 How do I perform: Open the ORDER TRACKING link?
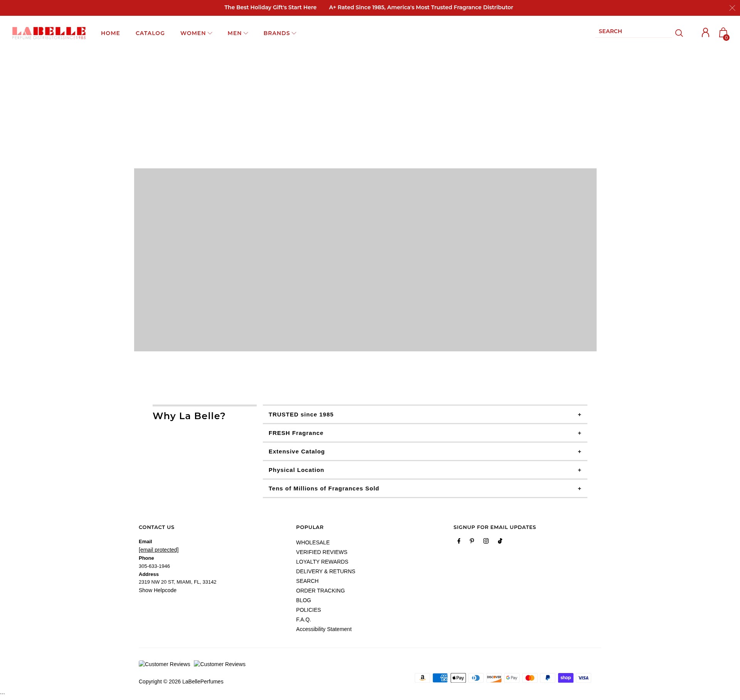(320, 591)
